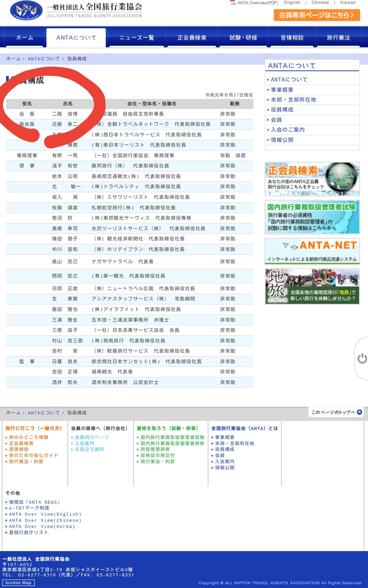This screenshot has width=368, height=588.
Task: Open the 苦情相談 tab
Action: (x=292, y=38)
